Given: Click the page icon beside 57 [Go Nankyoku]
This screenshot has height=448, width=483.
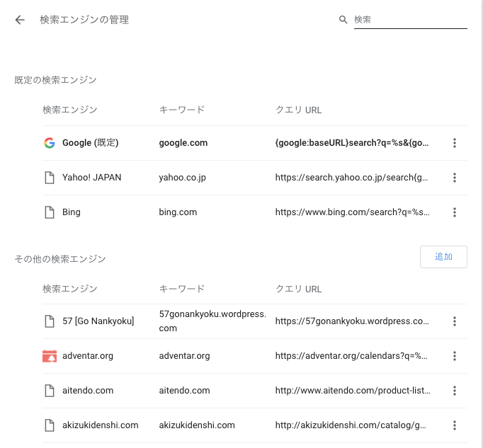Looking at the screenshot, I should 50,321.
